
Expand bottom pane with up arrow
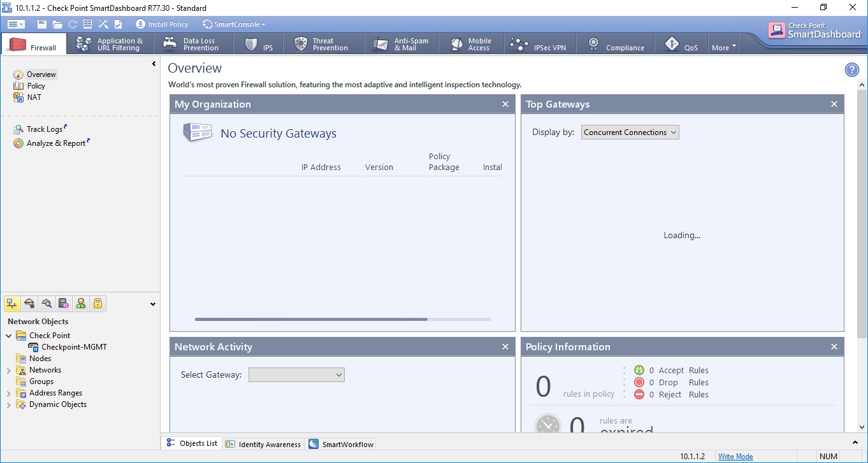(x=855, y=443)
